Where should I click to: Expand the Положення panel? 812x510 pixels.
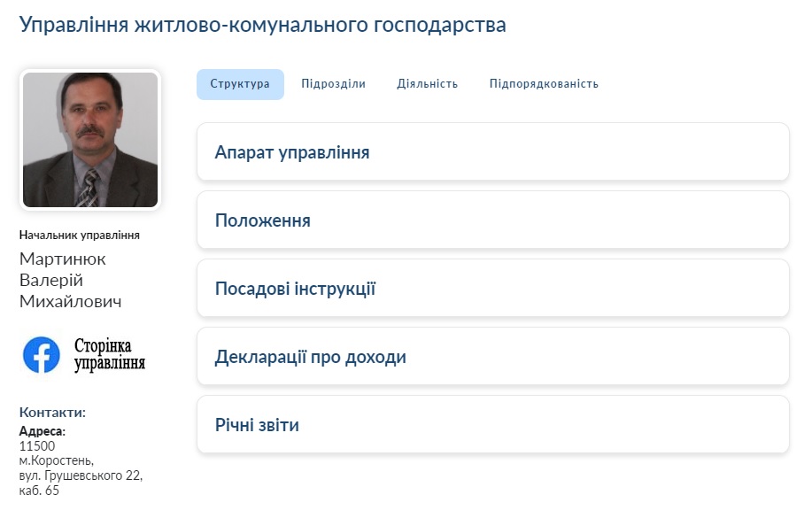[x=493, y=220]
